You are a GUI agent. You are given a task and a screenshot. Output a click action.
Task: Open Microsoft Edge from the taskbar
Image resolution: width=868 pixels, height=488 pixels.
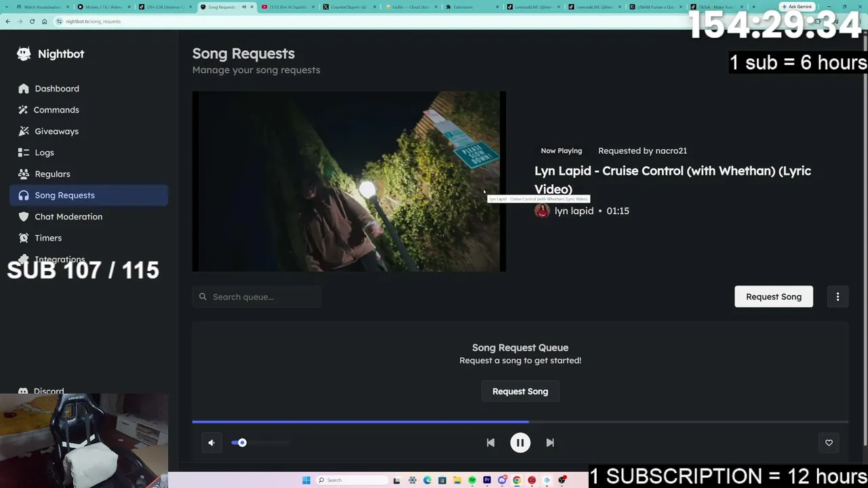[427, 481]
